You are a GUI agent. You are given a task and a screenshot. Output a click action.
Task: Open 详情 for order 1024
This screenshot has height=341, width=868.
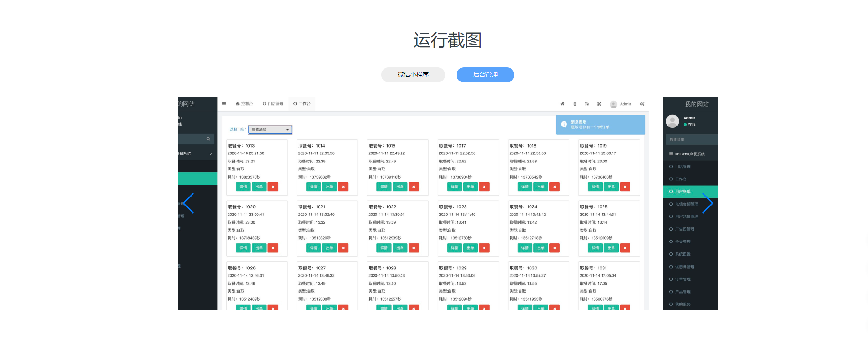pyautogui.click(x=525, y=248)
